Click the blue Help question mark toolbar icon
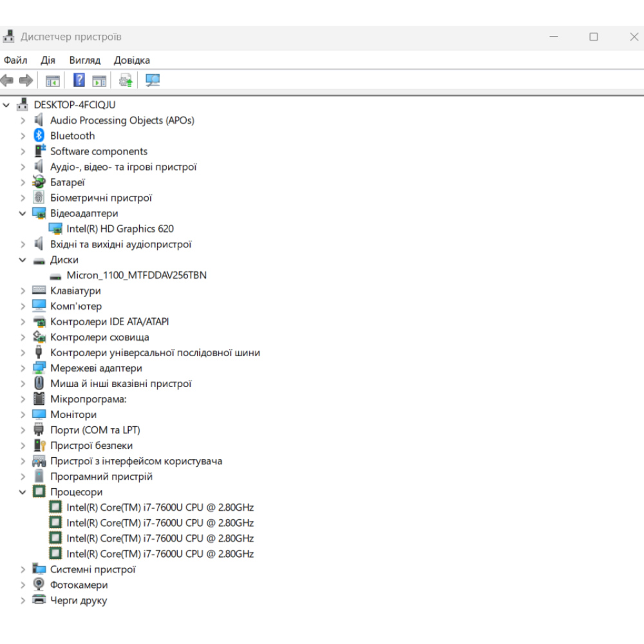This screenshot has width=644, height=644. point(79,80)
